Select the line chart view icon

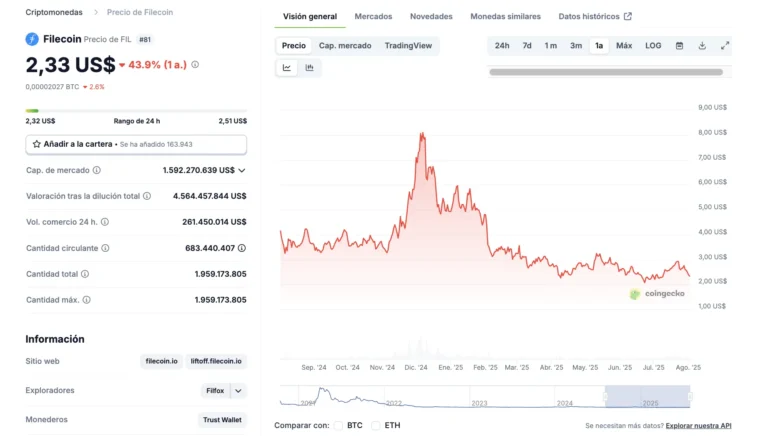[287, 68]
